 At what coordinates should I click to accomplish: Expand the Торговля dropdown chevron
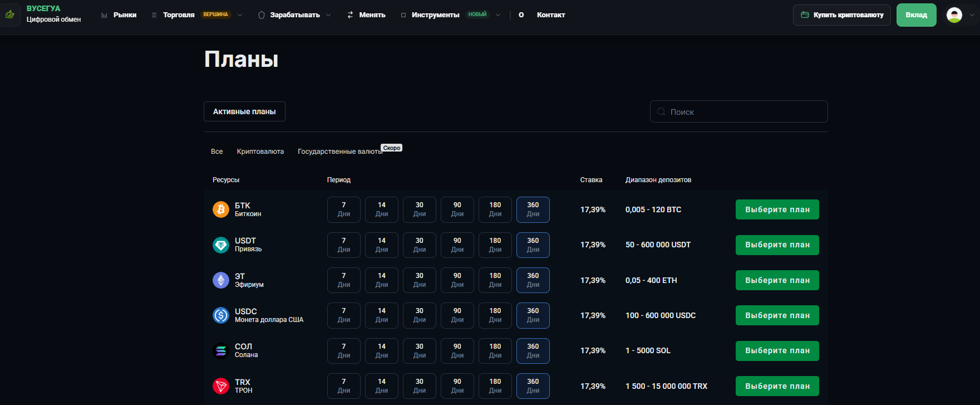coord(240,15)
